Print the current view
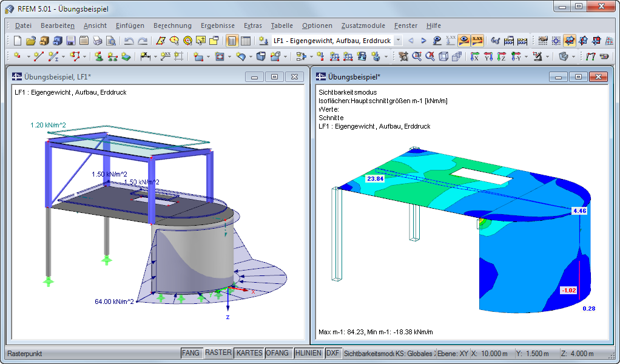Image resolution: width=620 pixels, height=364 pixels. [x=96, y=40]
